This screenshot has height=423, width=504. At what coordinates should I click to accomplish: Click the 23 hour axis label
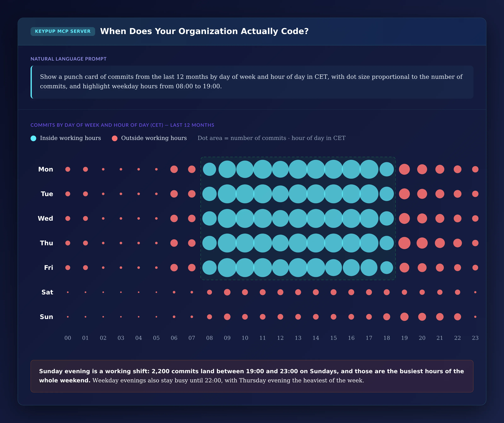click(475, 338)
